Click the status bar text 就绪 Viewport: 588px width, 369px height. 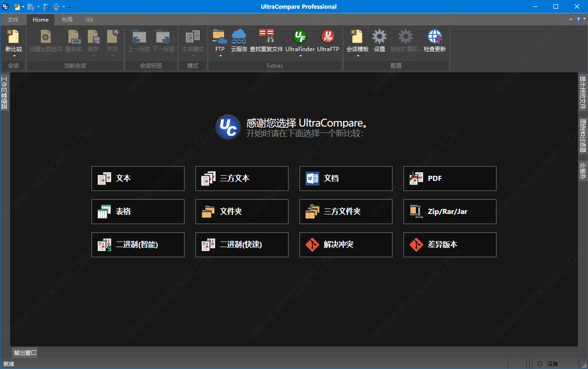coord(9,364)
